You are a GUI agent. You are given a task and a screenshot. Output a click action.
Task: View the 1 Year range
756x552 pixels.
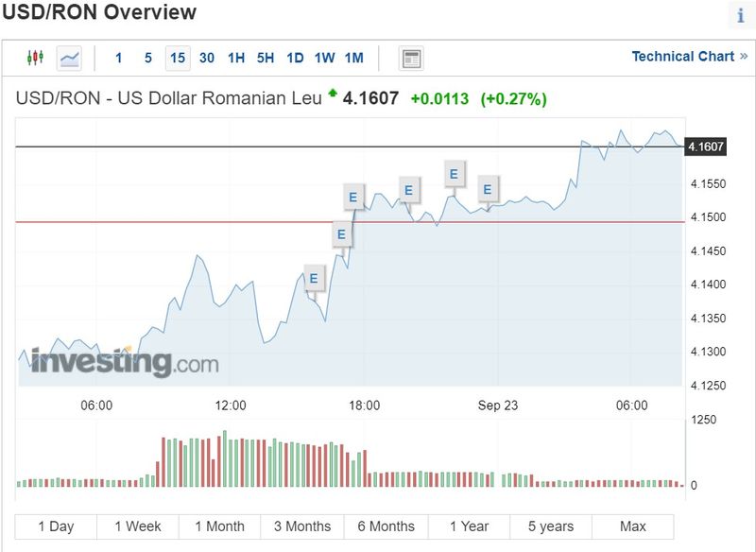pos(469,526)
